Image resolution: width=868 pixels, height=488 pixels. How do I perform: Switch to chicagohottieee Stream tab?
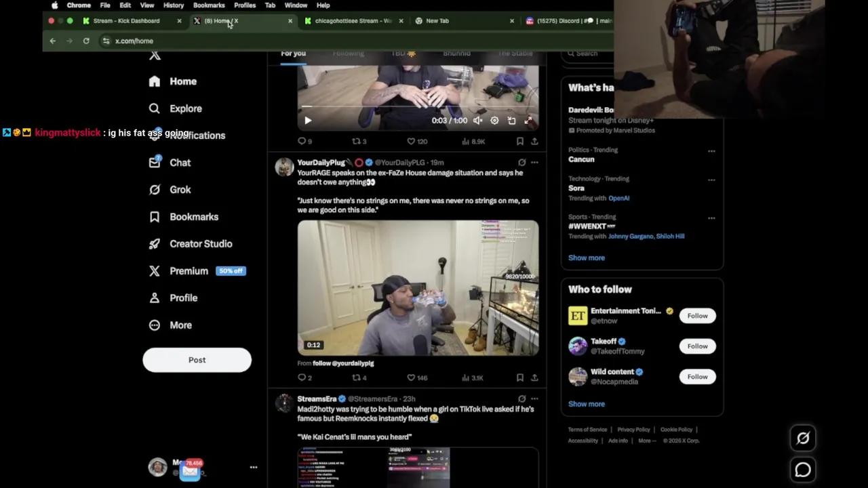click(x=353, y=21)
